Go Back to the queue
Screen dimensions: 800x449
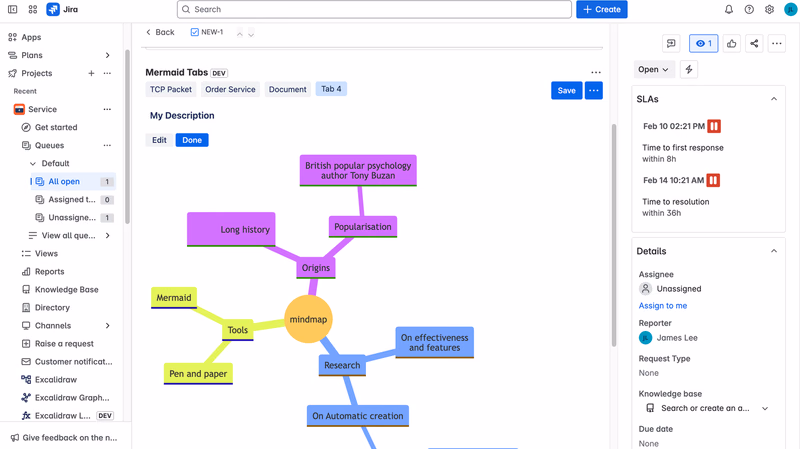[x=160, y=32]
